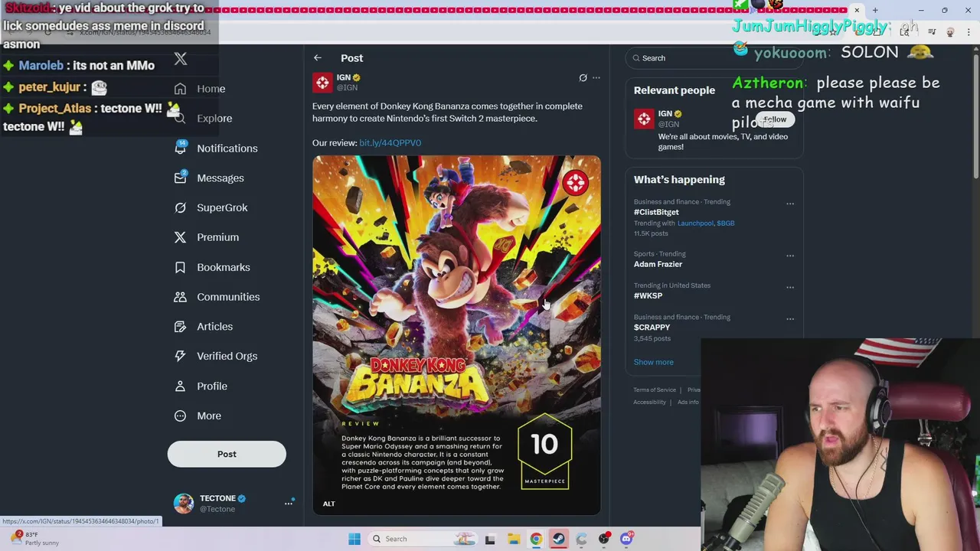Open IGN avatar in Relevant people

click(x=644, y=119)
